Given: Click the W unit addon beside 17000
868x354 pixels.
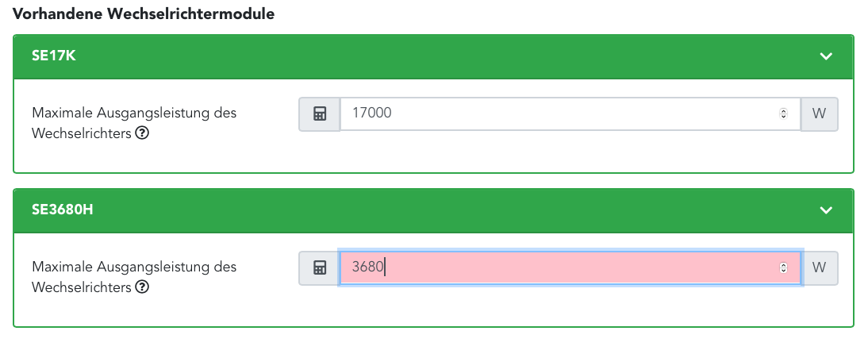Looking at the screenshot, I should [x=820, y=114].
